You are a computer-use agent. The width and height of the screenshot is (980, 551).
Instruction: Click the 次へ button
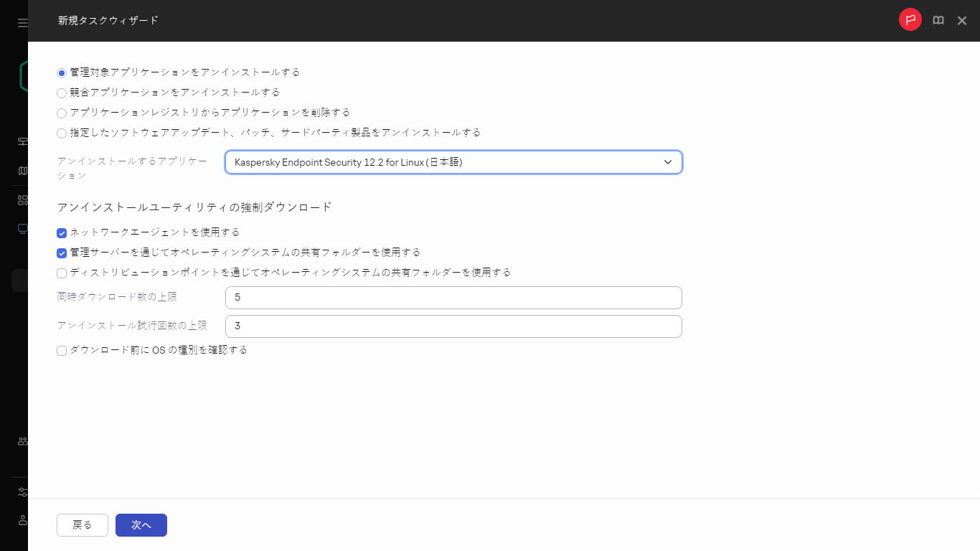click(141, 524)
